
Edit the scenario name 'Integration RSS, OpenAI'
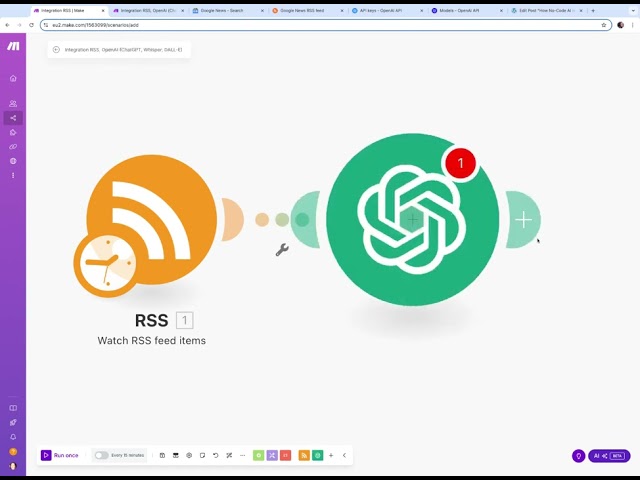click(x=123, y=49)
